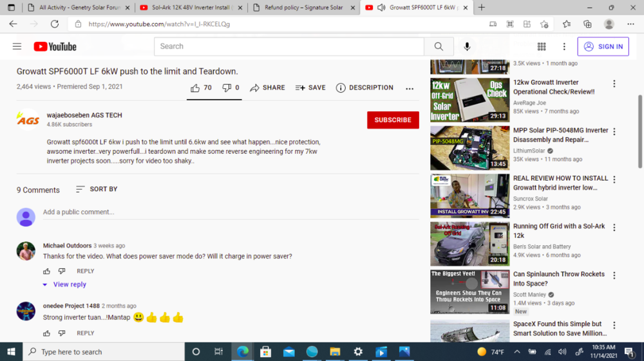This screenshot has height=361, width=644.
Task: Open options menu for Running Off Grid video
Action: (x=614, y=228)
